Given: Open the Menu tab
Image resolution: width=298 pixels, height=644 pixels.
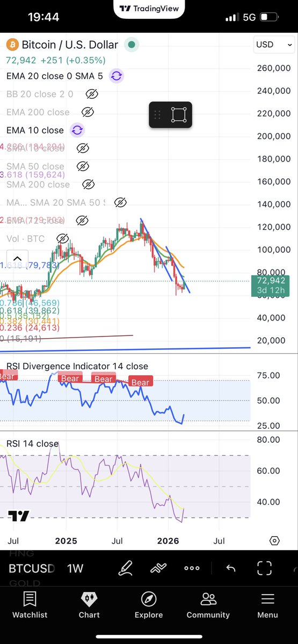Looking at the screenshot, I should click(267, 605).
